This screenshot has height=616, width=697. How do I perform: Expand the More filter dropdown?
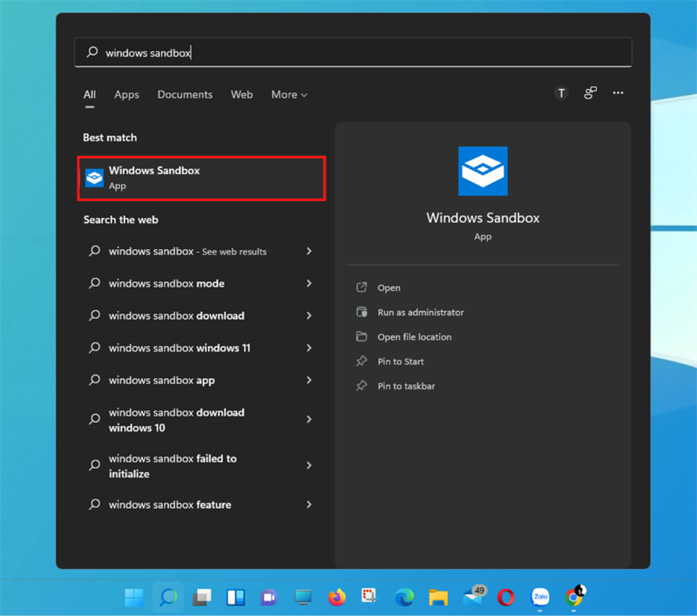point(289,95)
